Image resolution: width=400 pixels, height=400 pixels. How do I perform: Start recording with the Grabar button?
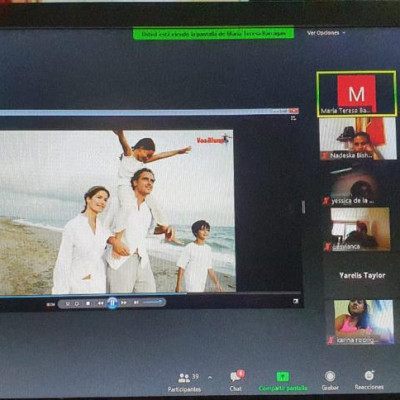tap(330, 381)
